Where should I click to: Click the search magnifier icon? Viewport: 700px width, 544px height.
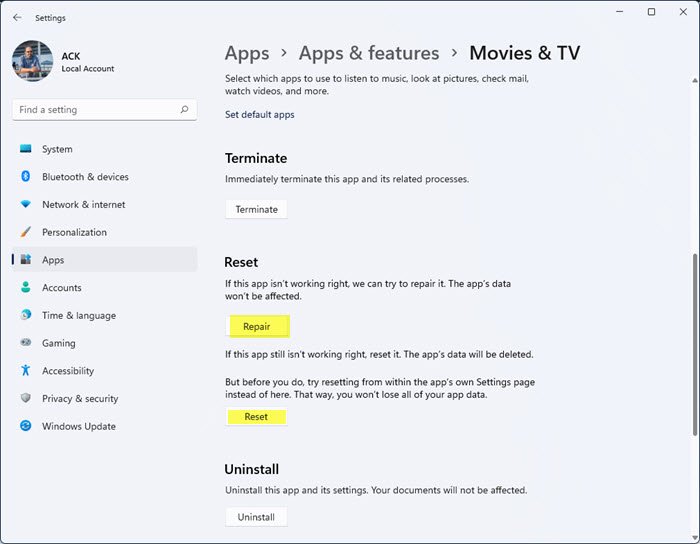click(x=184, y=110)
